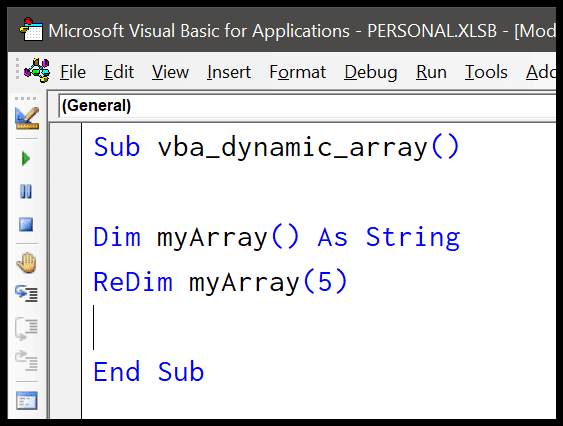The height and width of the screenshot is (426, 563).
Task: Open the Run menu
Action: pos(431,72)
